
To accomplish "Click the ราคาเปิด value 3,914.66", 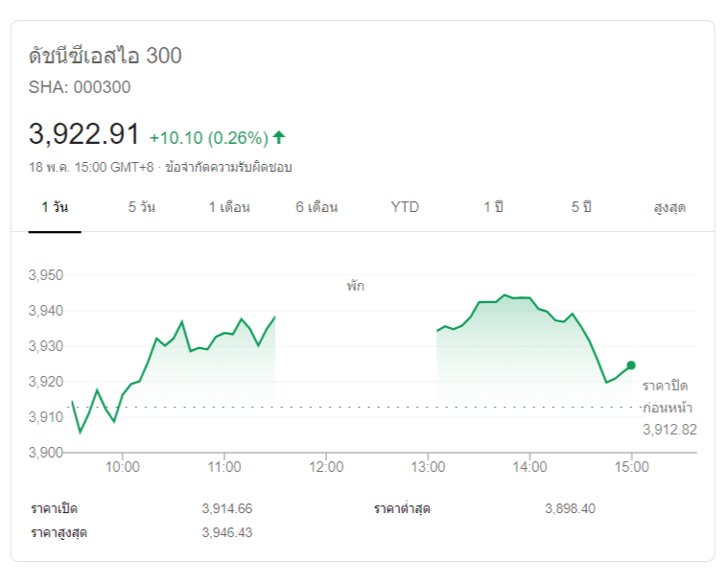I will (x=226, y=508).
